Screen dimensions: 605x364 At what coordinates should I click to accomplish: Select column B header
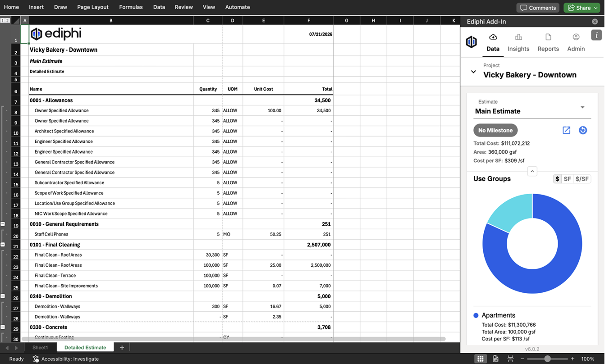[x=111, y=21]
